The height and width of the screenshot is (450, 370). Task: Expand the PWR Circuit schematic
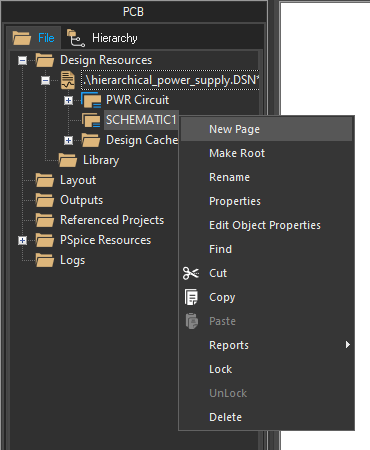pos(68,100)
